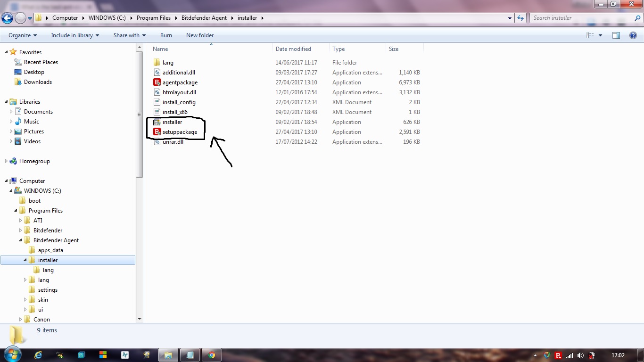The image size is (644, 362).
Task: Open the Organize menu
Action: pos(23,35)
